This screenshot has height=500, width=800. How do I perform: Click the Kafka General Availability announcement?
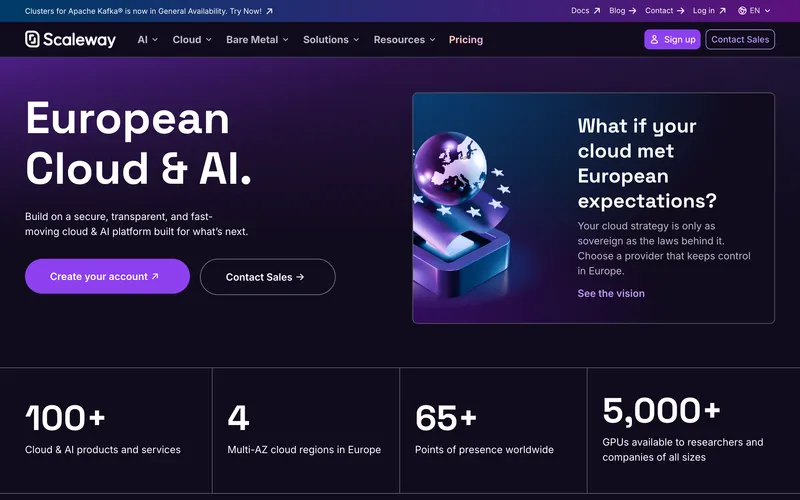(x=148, y=11)
